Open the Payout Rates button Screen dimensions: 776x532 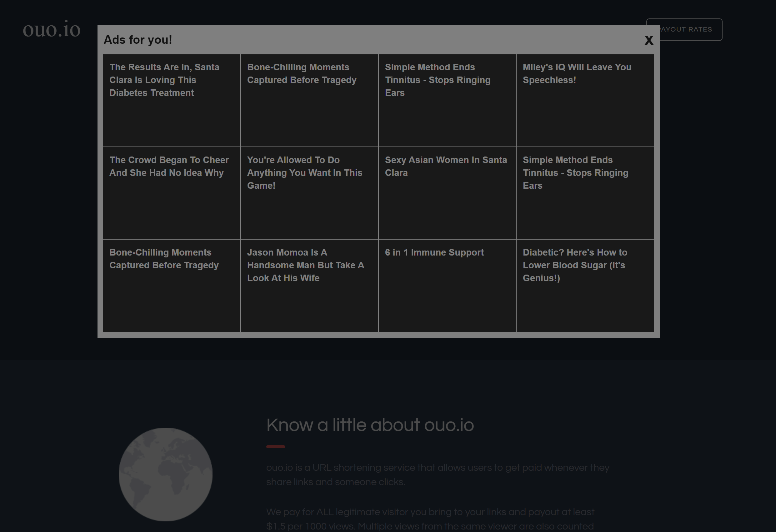(691, 30)
